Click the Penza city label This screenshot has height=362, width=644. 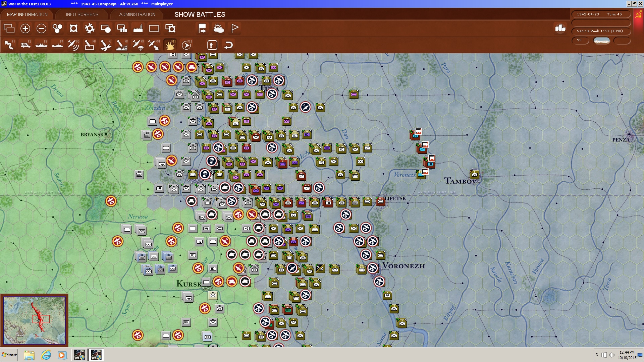(x=621, y=140)
